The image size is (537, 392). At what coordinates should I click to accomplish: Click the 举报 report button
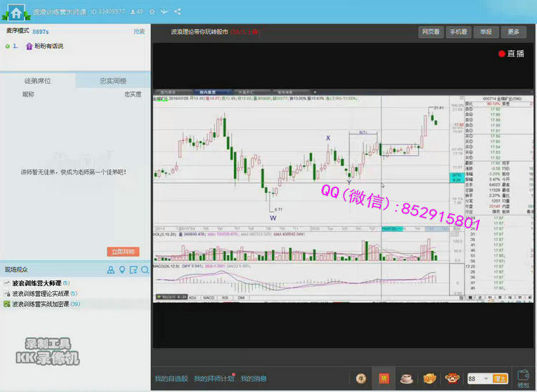point(485,32)
